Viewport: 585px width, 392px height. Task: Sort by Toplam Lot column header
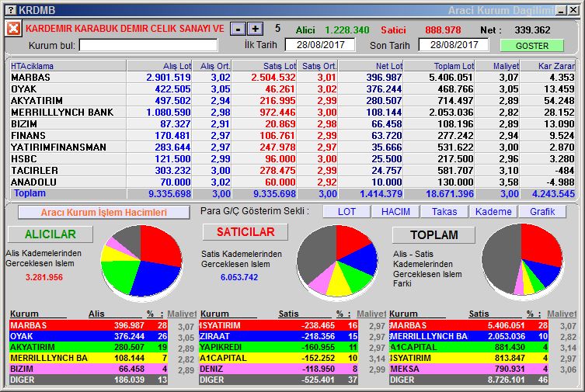(440, 66)
